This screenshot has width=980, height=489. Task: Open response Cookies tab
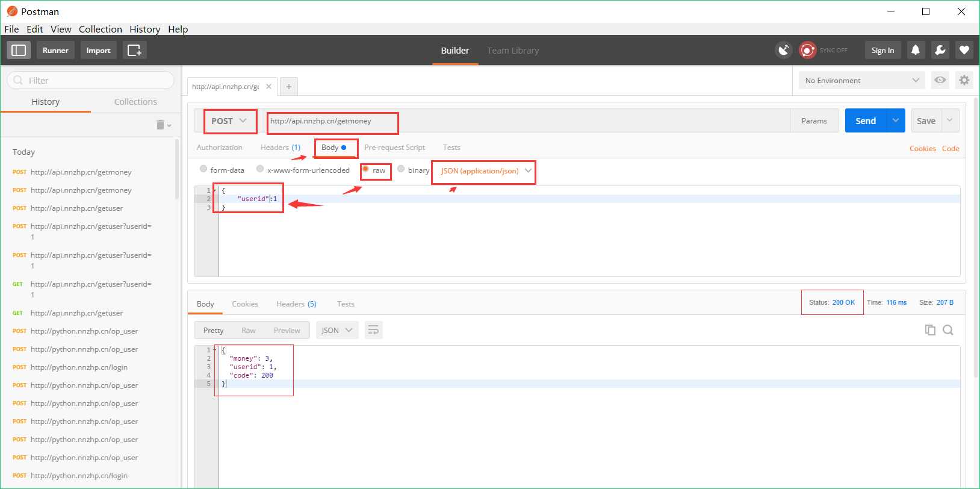(x=245, y=304)
